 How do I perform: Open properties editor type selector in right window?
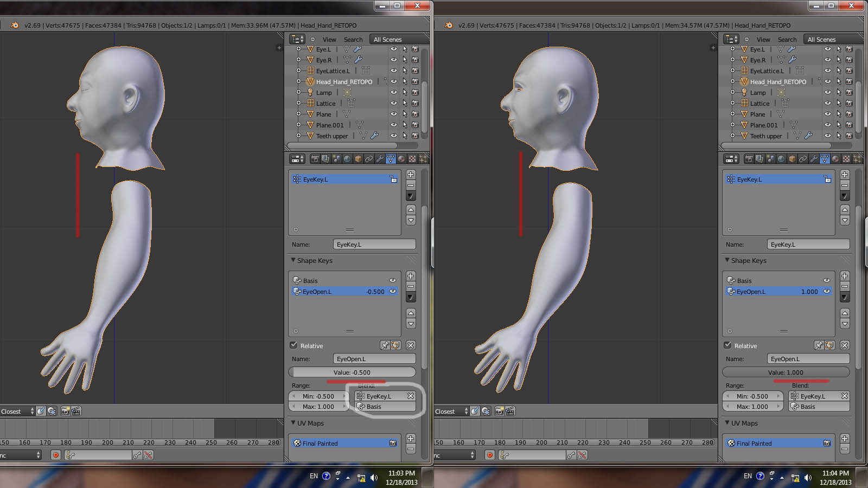tap(732, 159)
